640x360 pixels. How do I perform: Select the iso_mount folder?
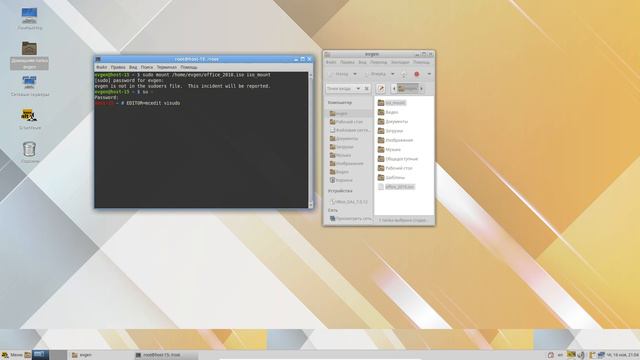(391, 102)
